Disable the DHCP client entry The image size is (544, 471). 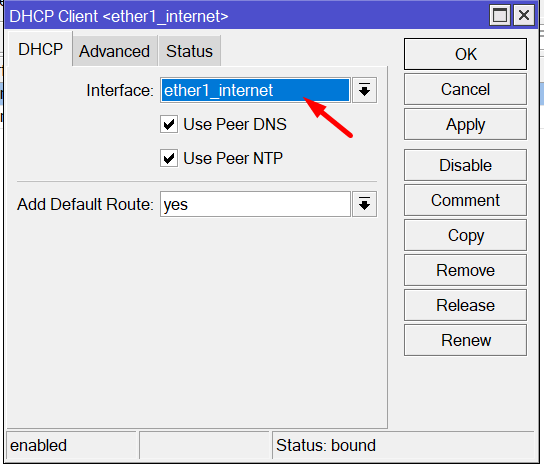[x=465, y=165]
